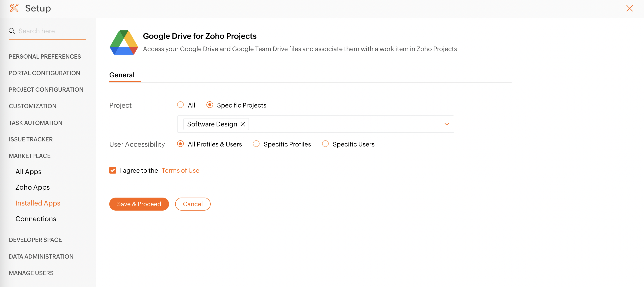Expand the Marketplace section

point(30,156)
